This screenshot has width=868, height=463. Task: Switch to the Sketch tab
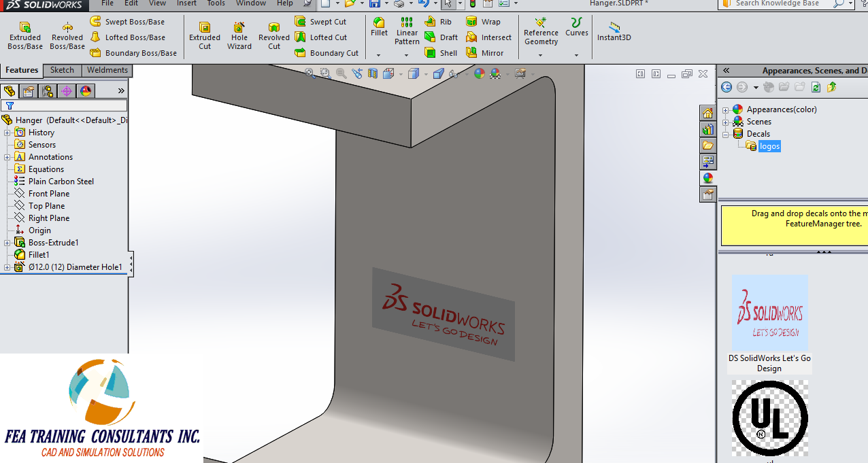(x=62, y=70)
